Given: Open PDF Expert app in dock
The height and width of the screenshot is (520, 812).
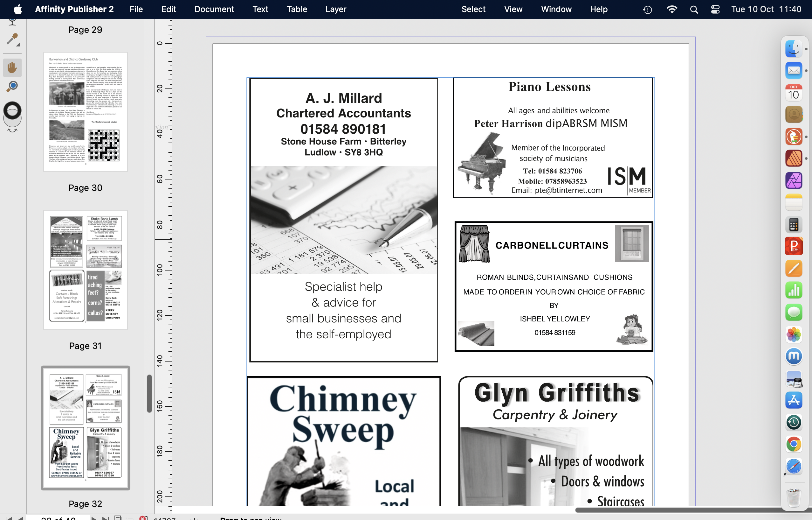Looking at the screenshot, I should pos(794,246).
